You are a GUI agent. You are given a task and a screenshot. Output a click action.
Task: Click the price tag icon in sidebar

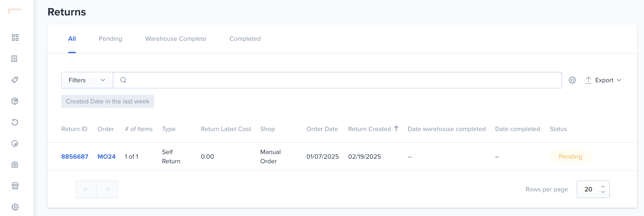coord(15,80)
